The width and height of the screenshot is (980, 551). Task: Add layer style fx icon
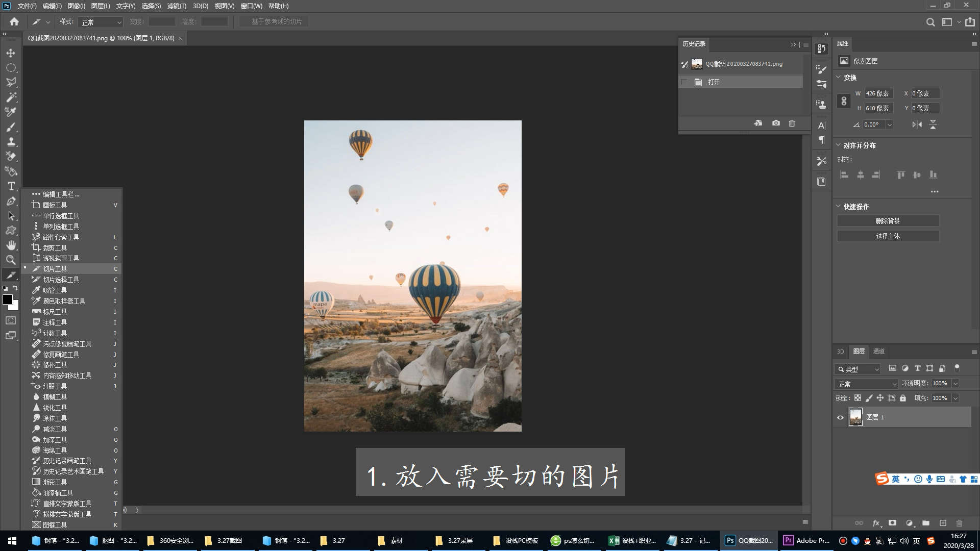[x=876, y=523]
